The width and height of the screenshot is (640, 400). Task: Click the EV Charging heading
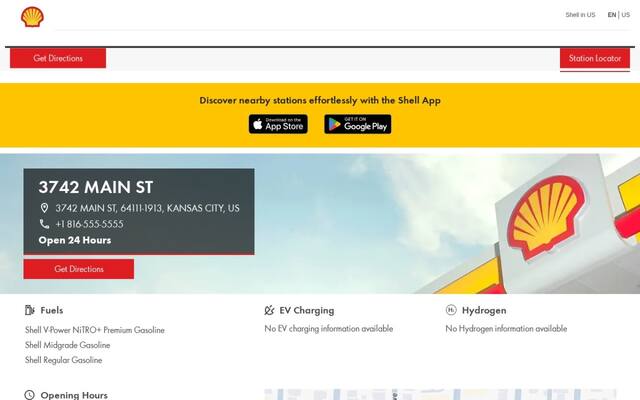click(307, 311)
